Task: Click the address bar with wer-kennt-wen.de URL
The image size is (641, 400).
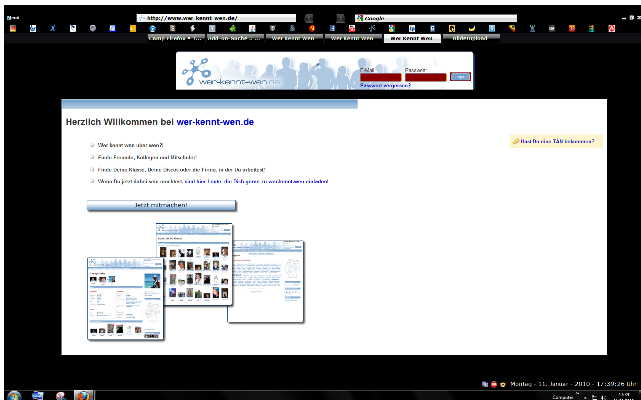Action: pyautogui.click(x=216, y=18)
